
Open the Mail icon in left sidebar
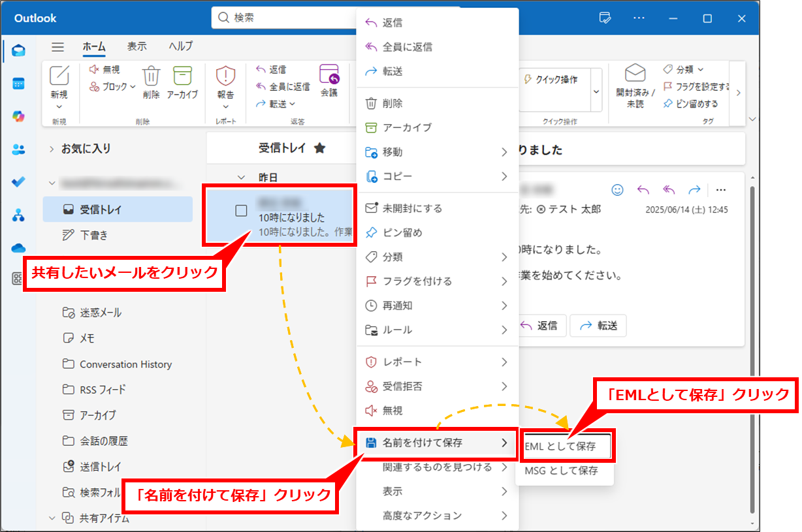18,51
